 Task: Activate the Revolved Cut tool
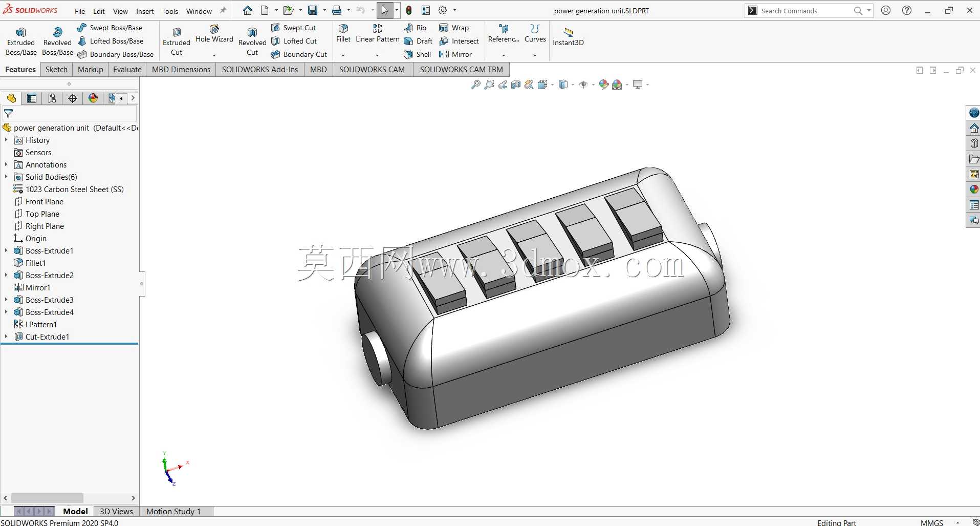252,41
